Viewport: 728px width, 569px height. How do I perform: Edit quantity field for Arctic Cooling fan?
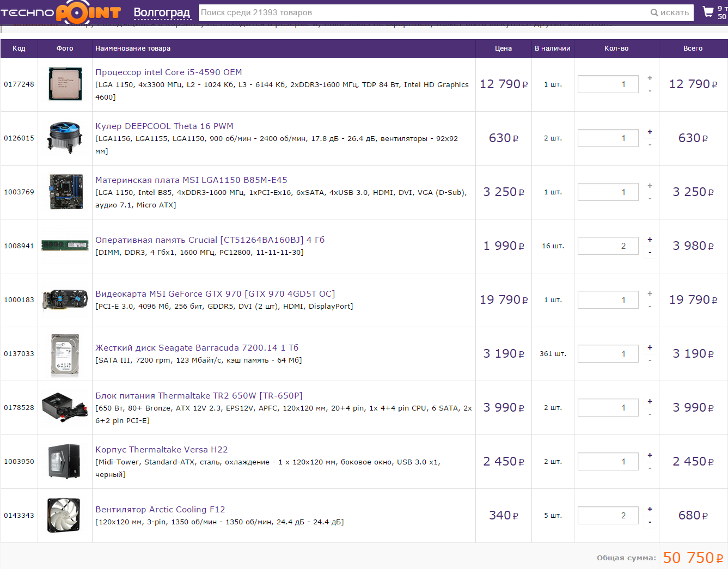click(608, 515)
